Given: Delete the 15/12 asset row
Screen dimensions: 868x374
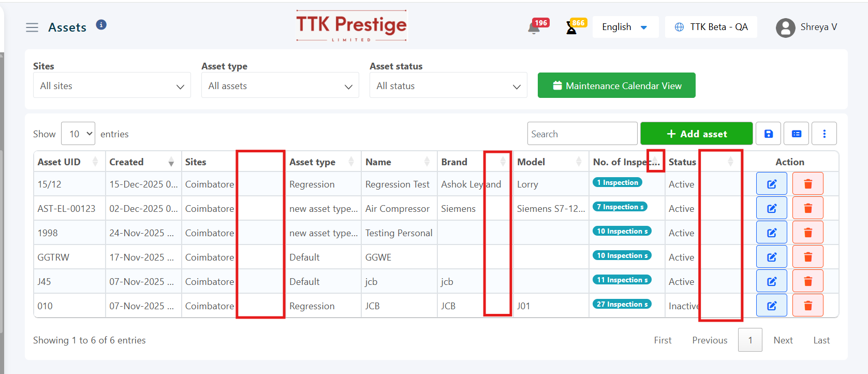Looking at the screenshot, I should pos(807,184).
